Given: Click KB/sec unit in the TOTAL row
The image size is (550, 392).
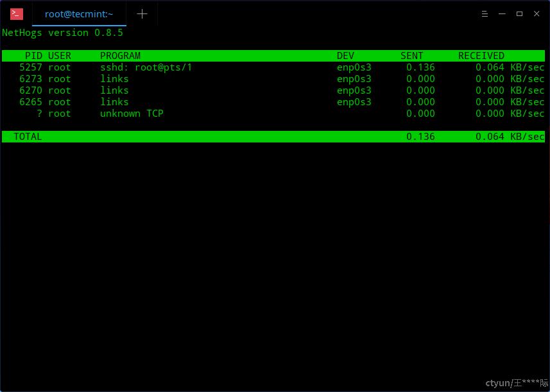Looking at the screenshot, I should tap(527, 137).
